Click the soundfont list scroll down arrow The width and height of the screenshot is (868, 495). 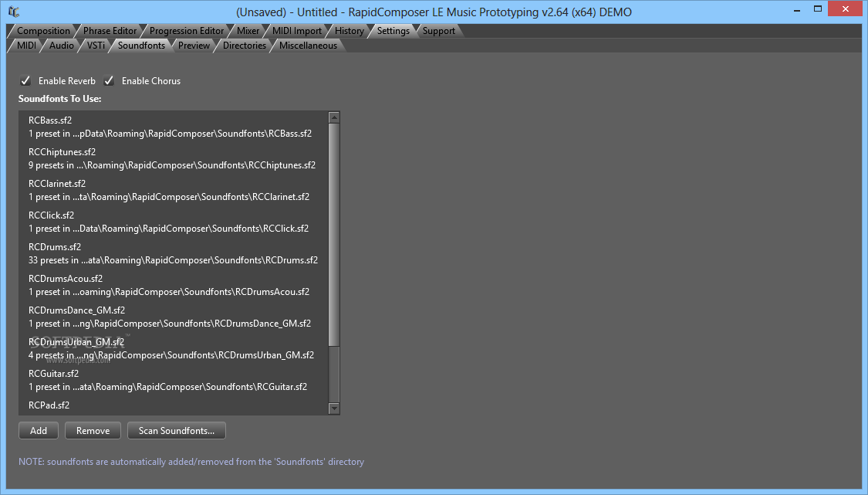334,409
